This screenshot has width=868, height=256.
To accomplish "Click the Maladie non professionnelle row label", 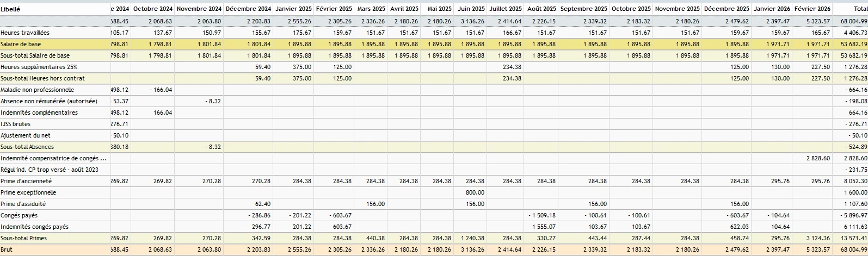I will tap(38, 90).
